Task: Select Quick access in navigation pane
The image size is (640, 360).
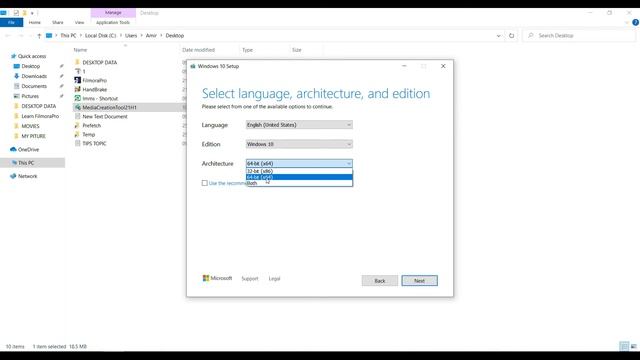Action: [32, 56]
